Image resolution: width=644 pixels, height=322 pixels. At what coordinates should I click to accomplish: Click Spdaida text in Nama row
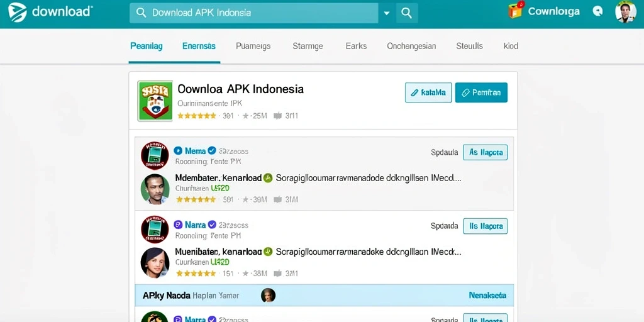tap(445, 226)
